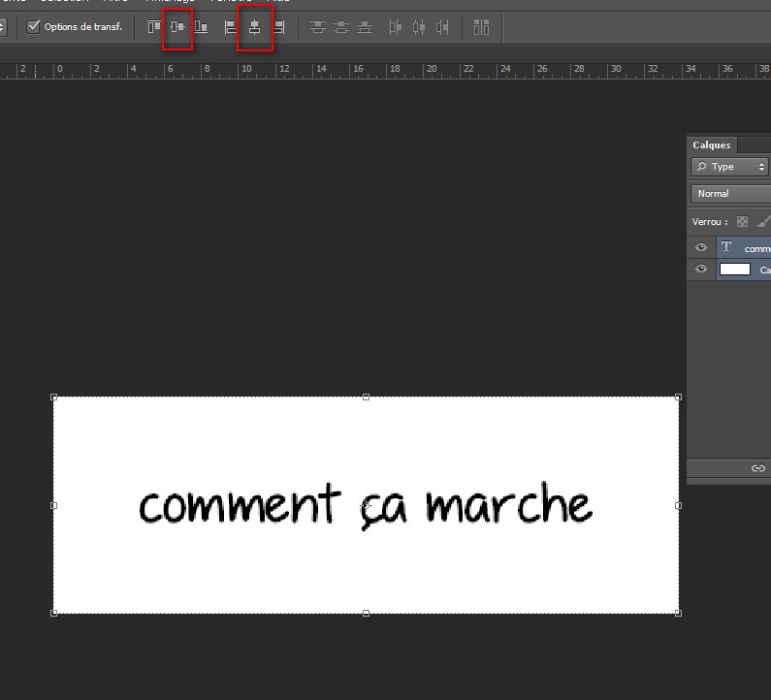Click bottom-right transform handle
The height and width of the screenshot is (700, 771).
coord(678,613)
